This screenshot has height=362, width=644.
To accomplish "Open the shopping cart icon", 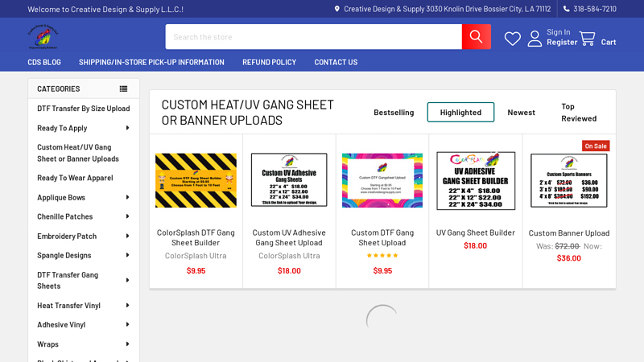I will tap(588, 39).
